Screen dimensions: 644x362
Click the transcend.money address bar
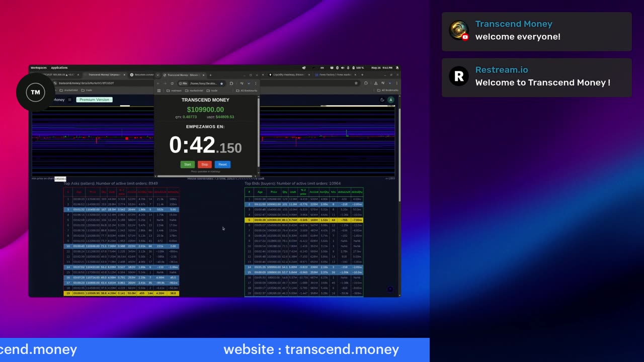point(86,83)
